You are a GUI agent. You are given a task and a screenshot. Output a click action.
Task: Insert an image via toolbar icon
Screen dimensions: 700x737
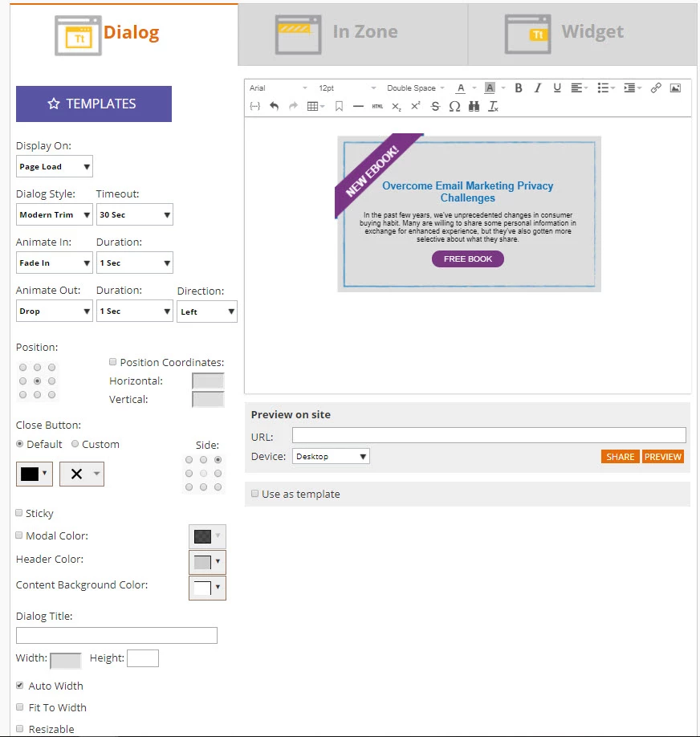tap(675, 88)
